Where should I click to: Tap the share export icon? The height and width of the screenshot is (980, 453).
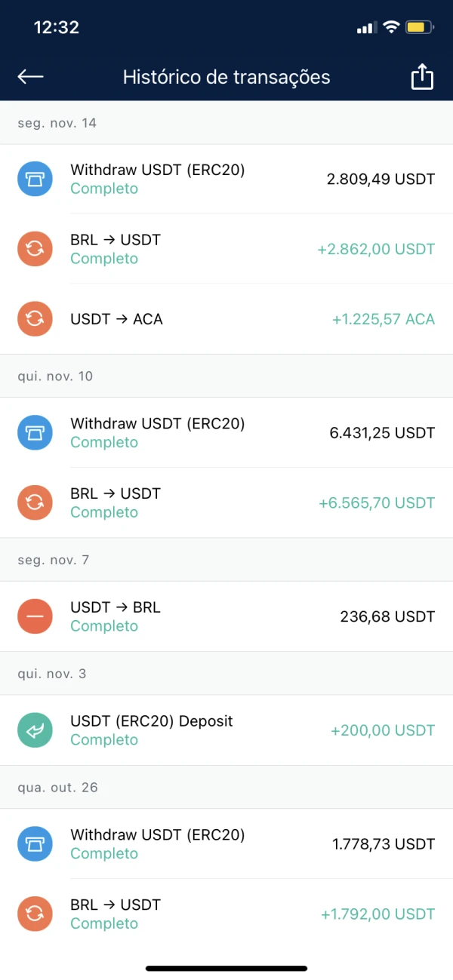(422, 77)
